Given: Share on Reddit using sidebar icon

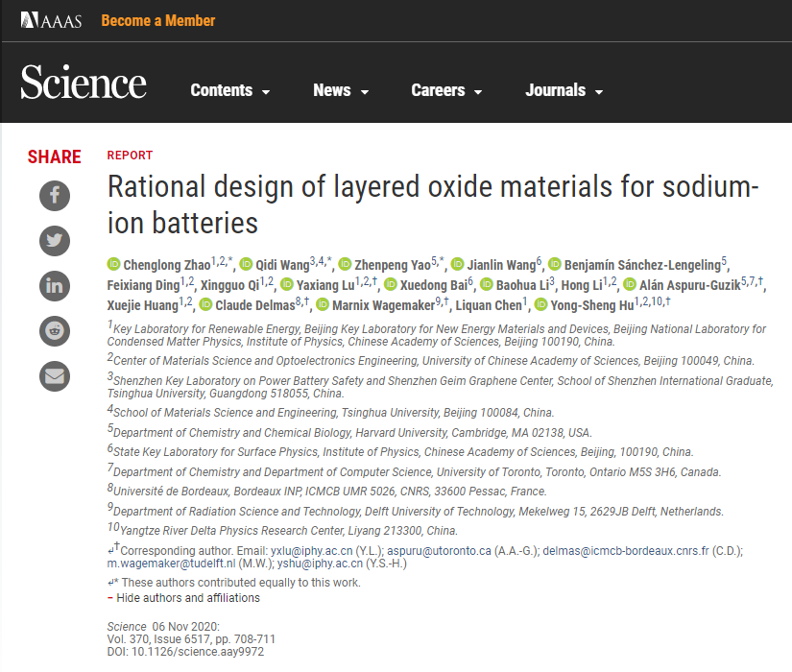Looking at the screenshot, I should pos(55,330).
